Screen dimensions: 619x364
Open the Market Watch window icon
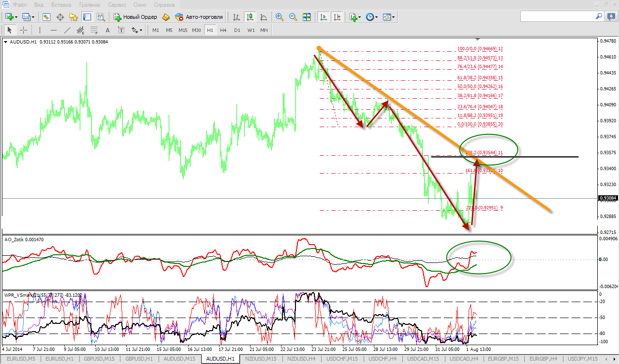click(x=46, y=17)
